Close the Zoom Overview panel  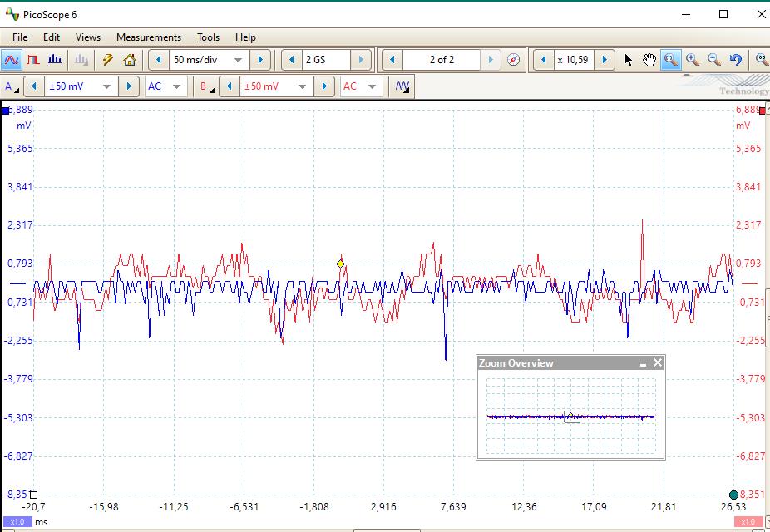[658, 362]
